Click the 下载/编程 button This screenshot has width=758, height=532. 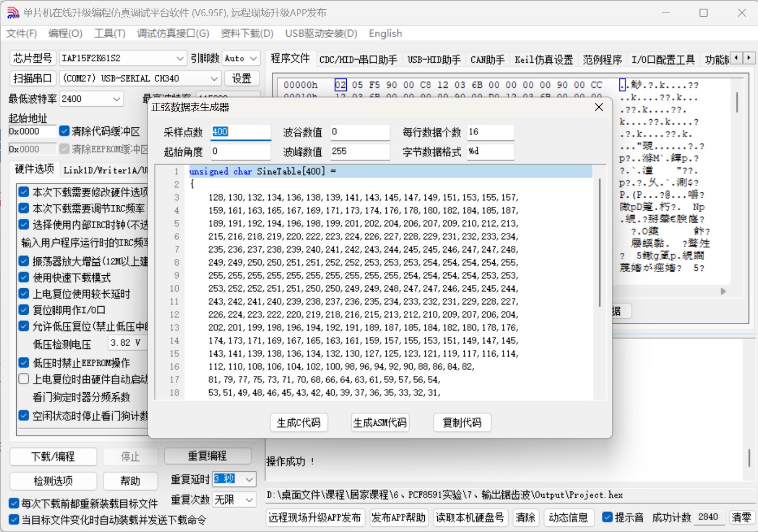tap(53, 456)
